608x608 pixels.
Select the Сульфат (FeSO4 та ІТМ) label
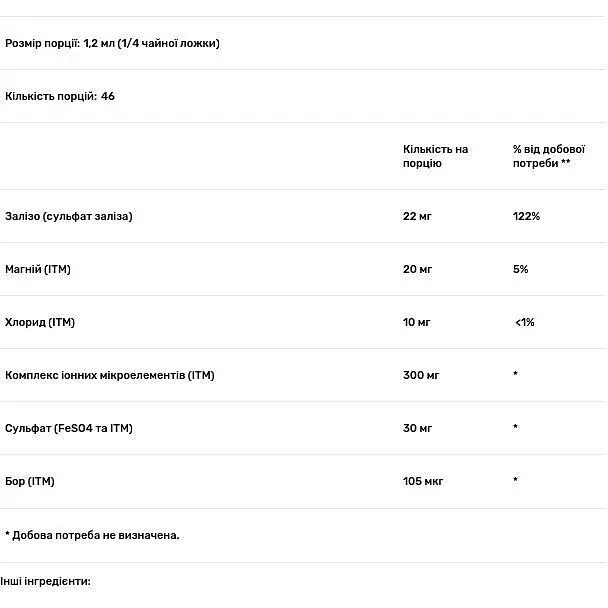click(x=69, y=428)
